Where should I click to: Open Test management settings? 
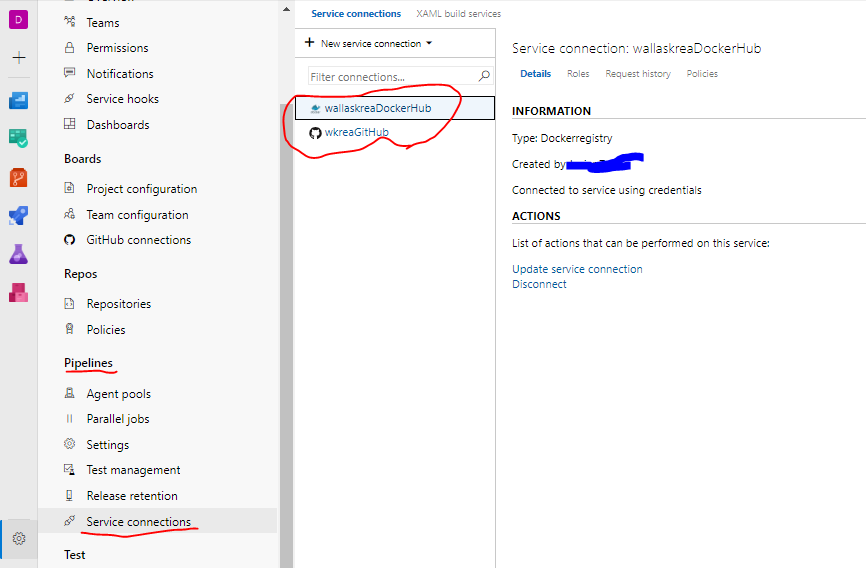click(133, 470)
